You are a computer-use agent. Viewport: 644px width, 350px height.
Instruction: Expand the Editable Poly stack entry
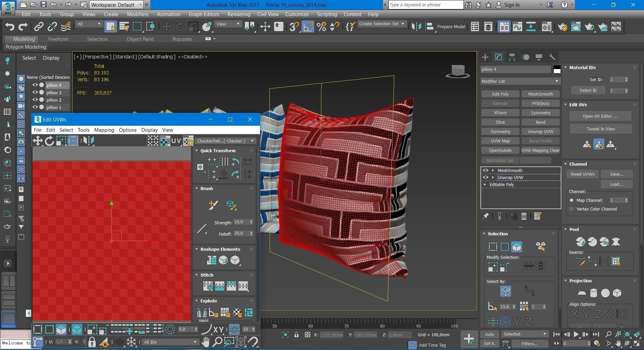click(x=485, y=184)
